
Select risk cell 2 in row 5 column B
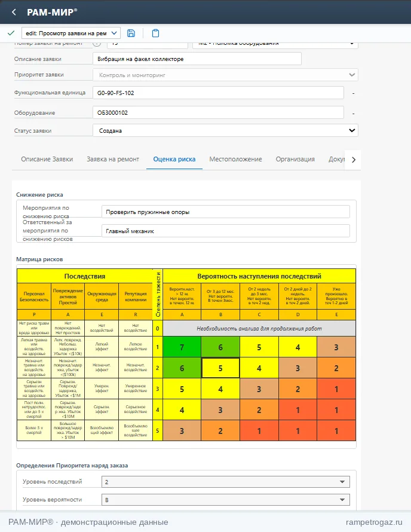tap(220, 430)
